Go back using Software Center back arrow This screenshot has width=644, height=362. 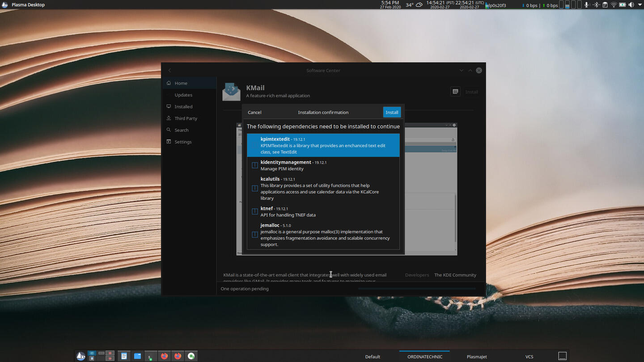tap(169, 70)
